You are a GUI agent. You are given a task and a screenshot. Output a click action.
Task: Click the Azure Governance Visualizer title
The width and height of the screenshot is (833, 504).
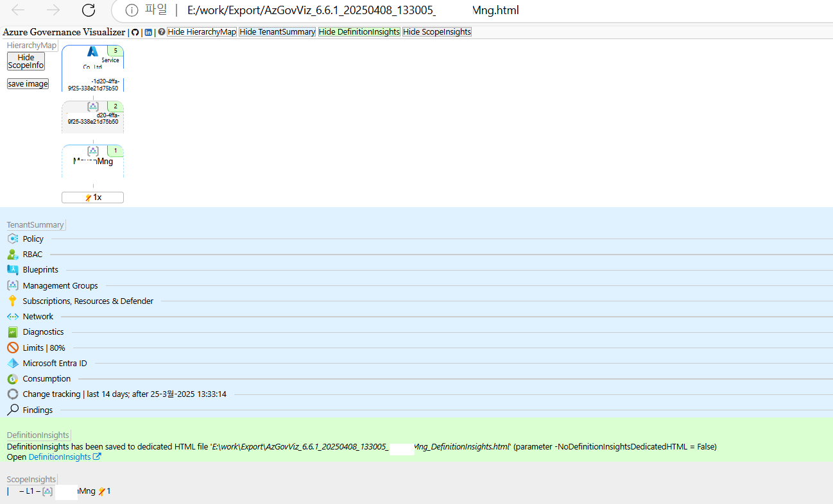[x=64, y=32]
